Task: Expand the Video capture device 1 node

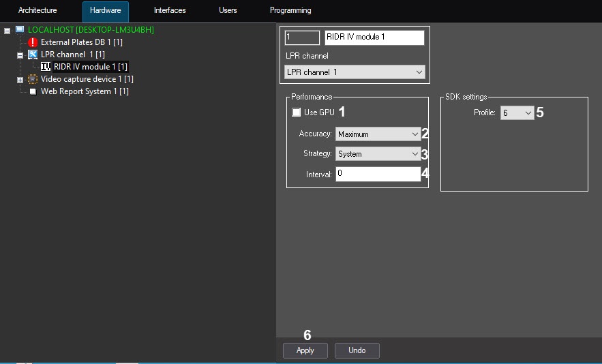Action: [x=20, y=80]
